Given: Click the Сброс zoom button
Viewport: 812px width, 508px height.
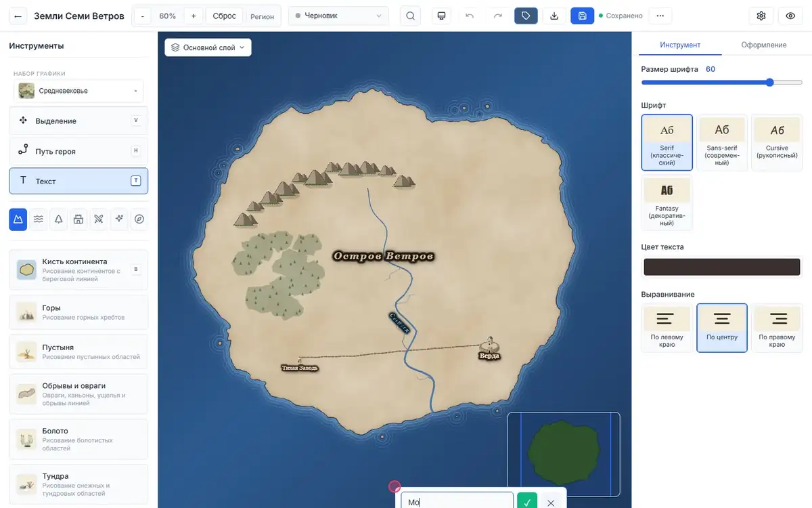Looking at the screenshot, I should click(224, 16).
